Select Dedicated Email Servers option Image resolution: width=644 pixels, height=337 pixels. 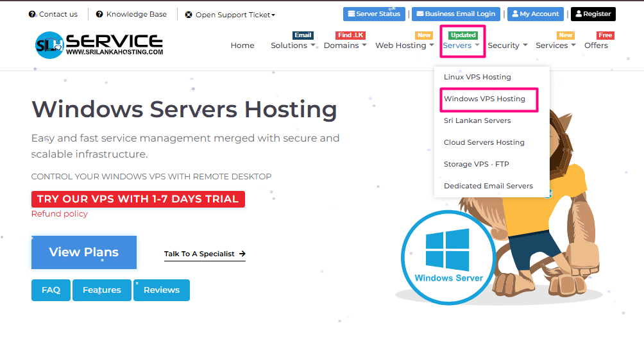click(x=488, y=186)
